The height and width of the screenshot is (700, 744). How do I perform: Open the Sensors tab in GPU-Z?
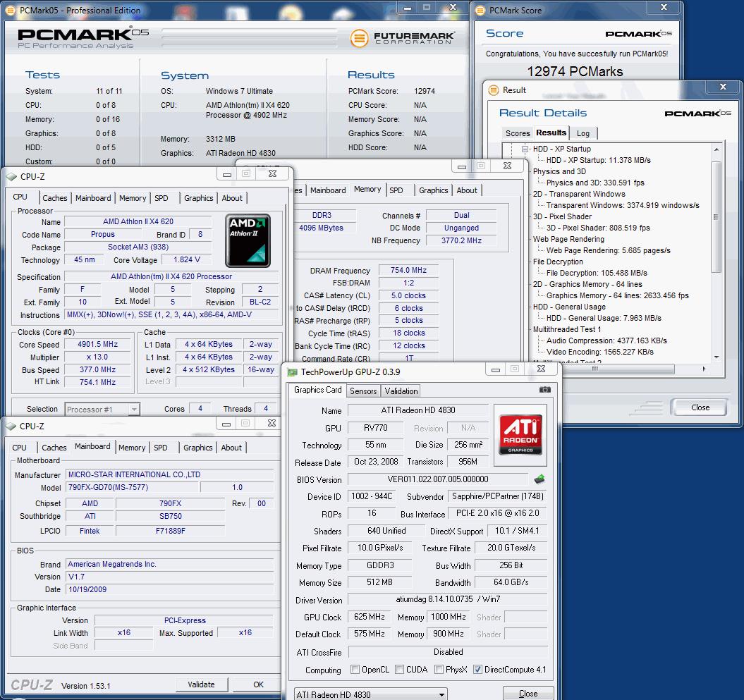click(363, 391)
